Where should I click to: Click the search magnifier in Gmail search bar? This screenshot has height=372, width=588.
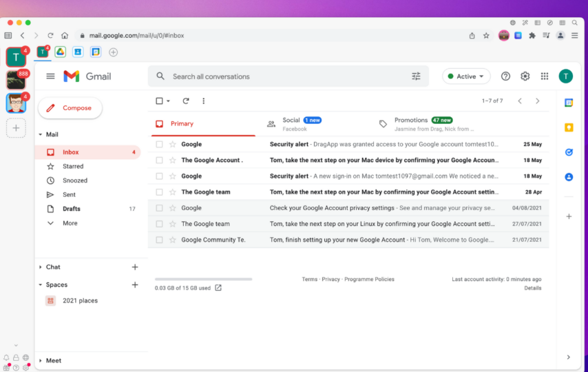(160, 76)
